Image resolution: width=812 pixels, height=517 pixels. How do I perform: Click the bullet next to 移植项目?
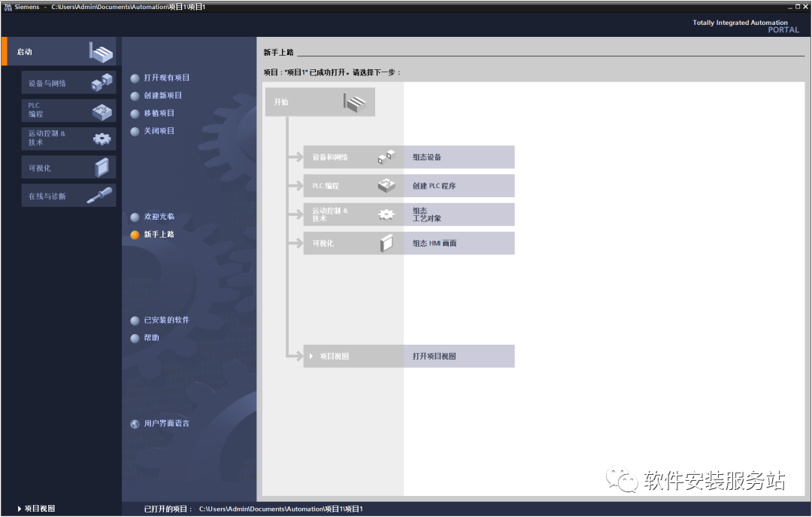[x=135, y=114]
